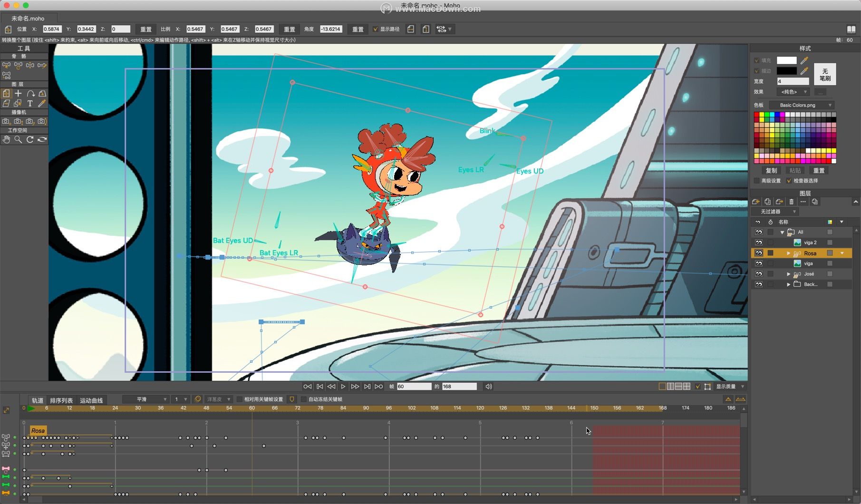Click the white fill color swatch
Viewport: 861px width, 504px height.
click(x=786, y=60)
